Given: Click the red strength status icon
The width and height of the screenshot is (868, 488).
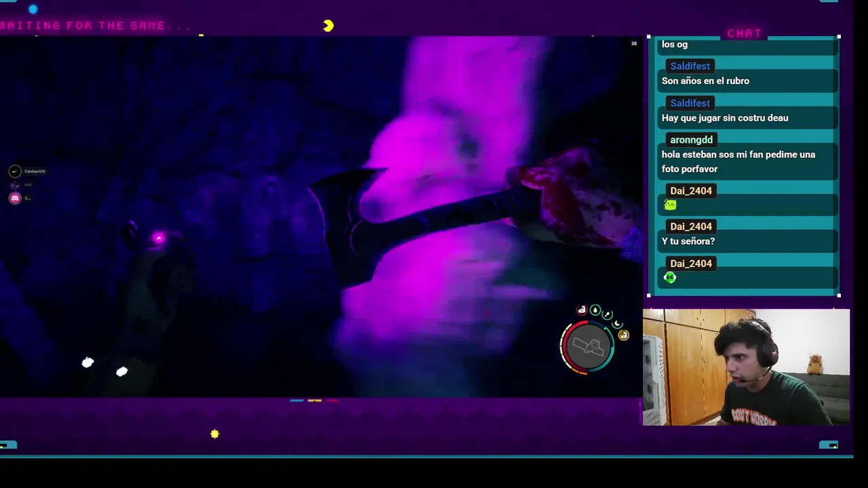Looking at the screenshot, I should 581,310.
